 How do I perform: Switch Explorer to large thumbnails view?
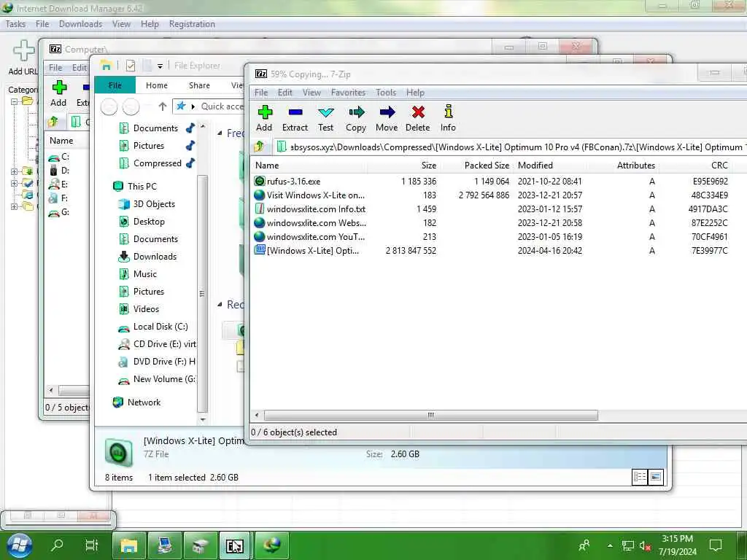[656, 477]
